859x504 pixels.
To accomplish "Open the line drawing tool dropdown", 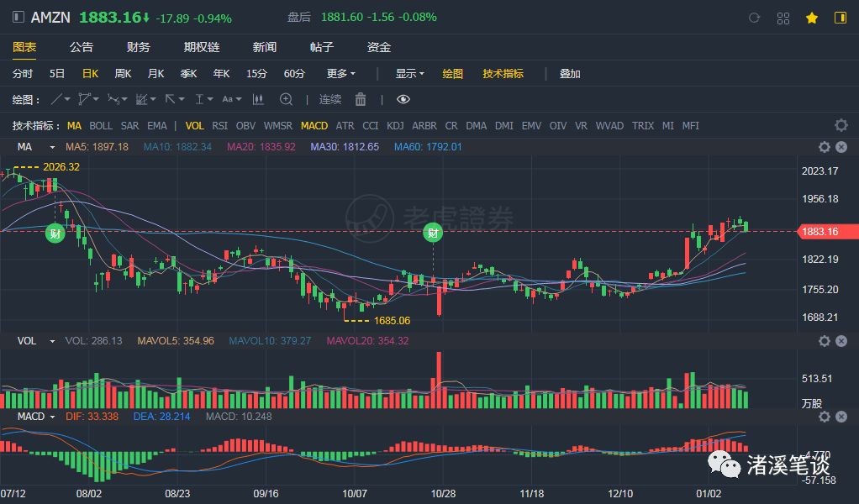I will [61, 99].
